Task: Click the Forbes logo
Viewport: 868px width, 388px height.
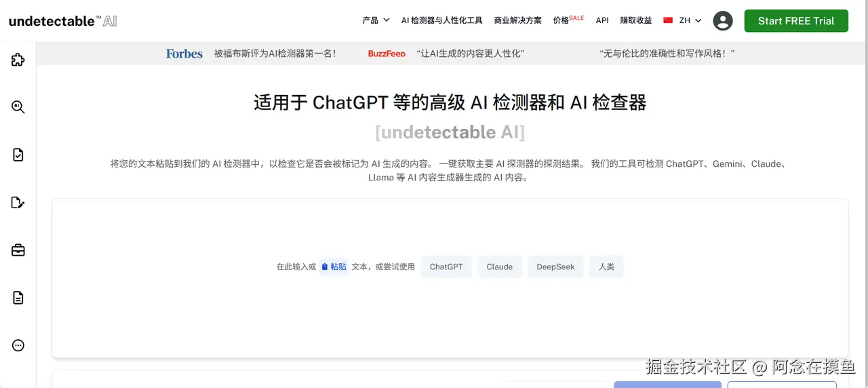Action: [x=184, y=54]
